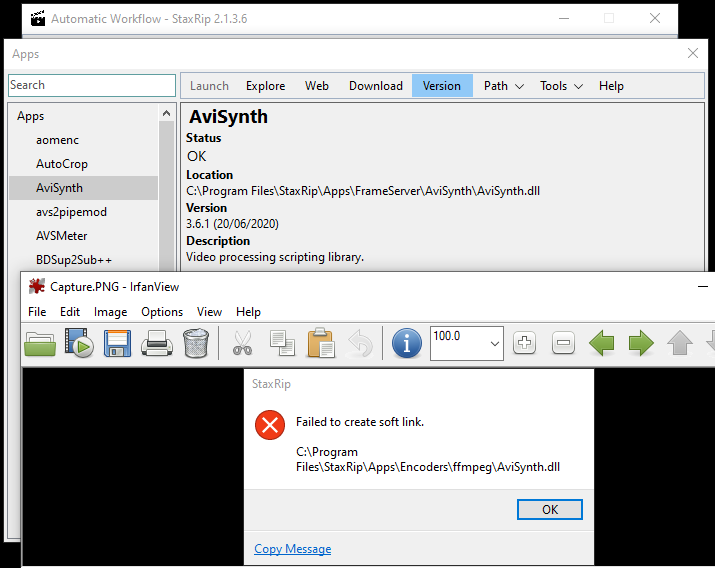Zoom in with the plus icon
This screenshot has height=568, width=715.
(524, 343)
